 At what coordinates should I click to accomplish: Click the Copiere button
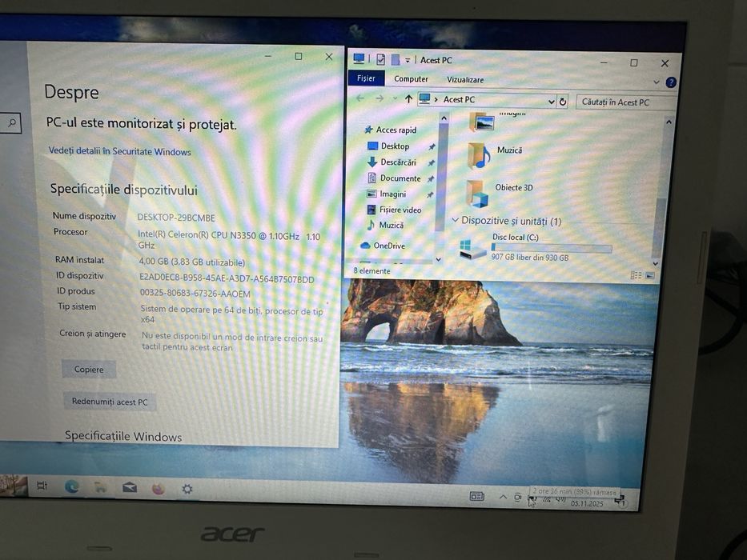pyautogui.click(x=89, y=369)
